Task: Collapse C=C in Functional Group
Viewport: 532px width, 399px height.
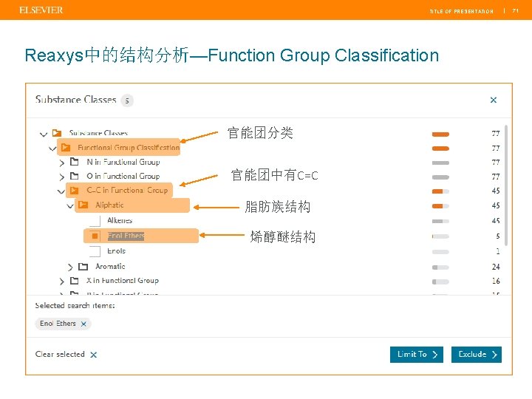Action: click(61, 191)
